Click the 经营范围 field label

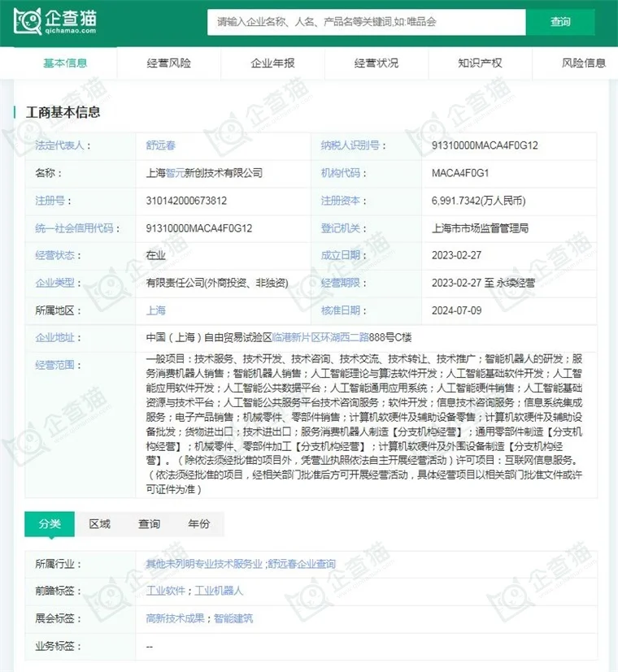pyautogui.click(x=55, y=365)
